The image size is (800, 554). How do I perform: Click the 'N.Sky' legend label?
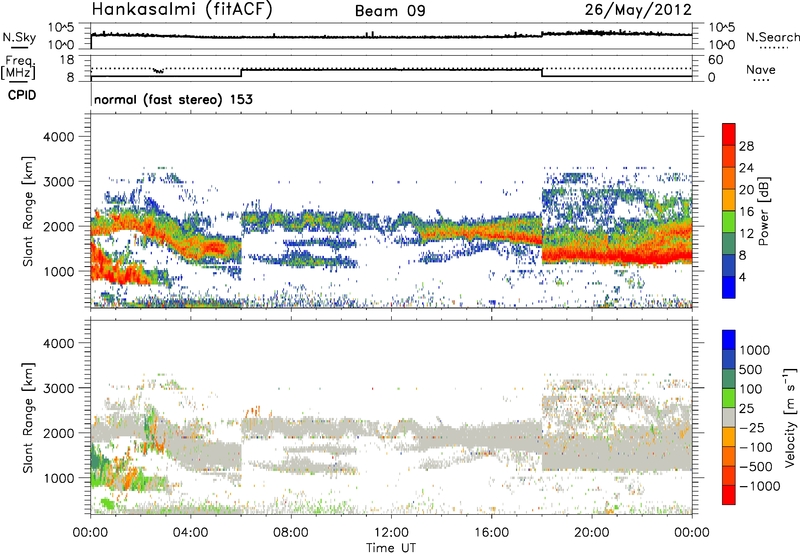coord(19,37)
